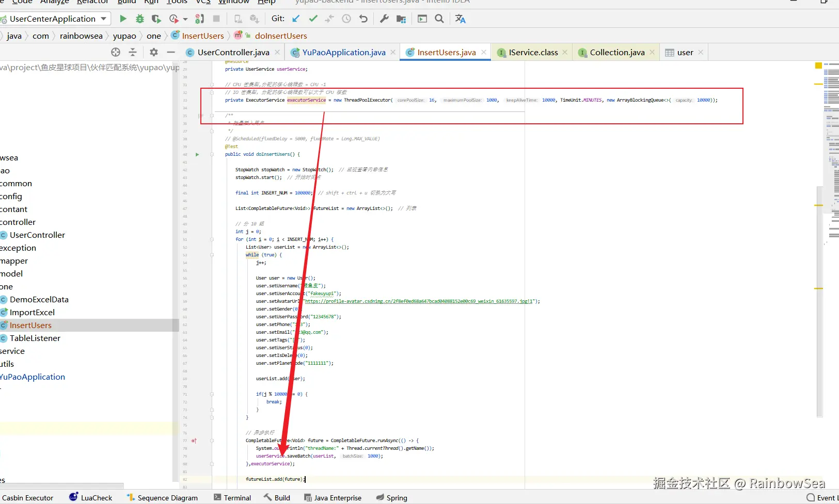Collapse the if block fold at line 71

tap(212, 394)
